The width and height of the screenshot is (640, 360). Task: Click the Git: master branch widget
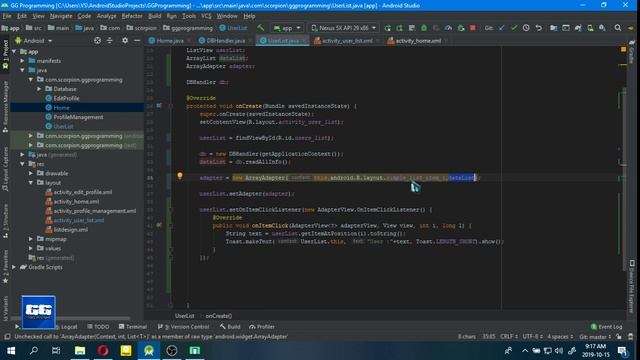pos(595,337)
